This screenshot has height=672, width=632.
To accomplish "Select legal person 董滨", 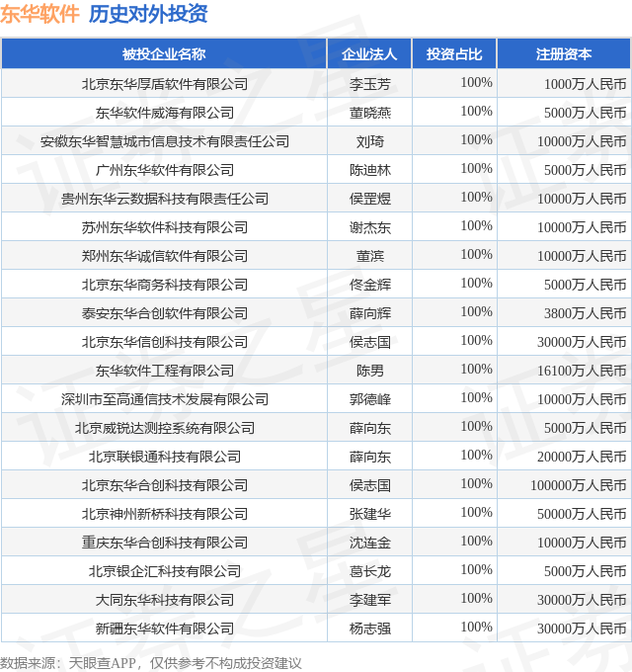I will pos(370,256).
